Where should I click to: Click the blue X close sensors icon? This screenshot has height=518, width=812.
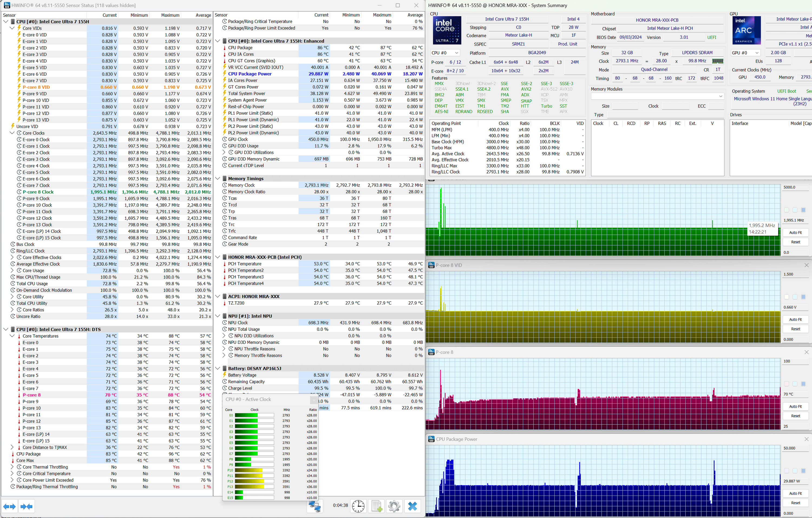tap(412, 506)
